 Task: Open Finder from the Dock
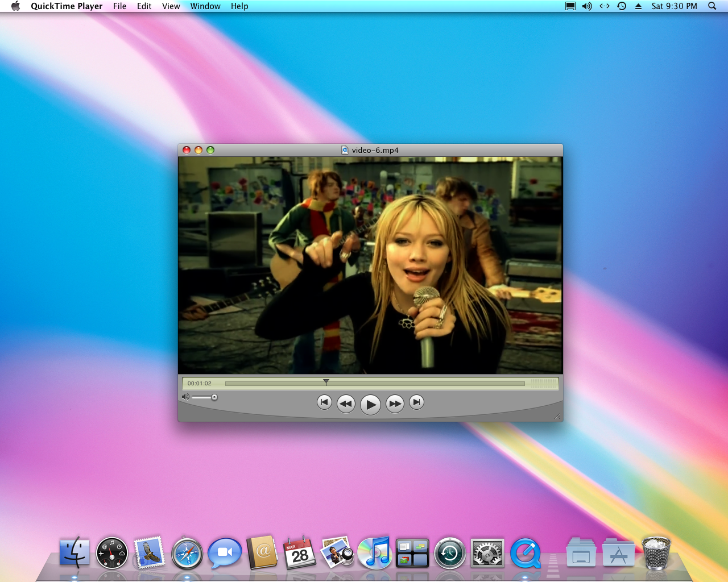pyautogui.click(x=75, y=552)
